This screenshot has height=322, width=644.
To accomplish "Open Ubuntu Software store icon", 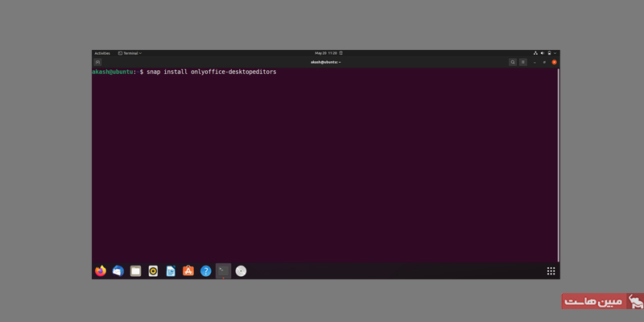I will [188, 271].
